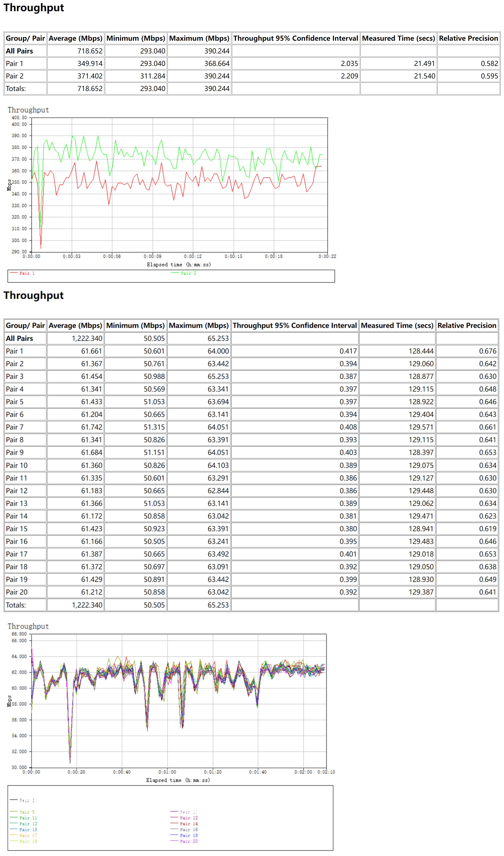Click confidence interval value 0.401
The height and width of the screenshot is (856, 504).
pyautogui.click(x=348, y=554)
